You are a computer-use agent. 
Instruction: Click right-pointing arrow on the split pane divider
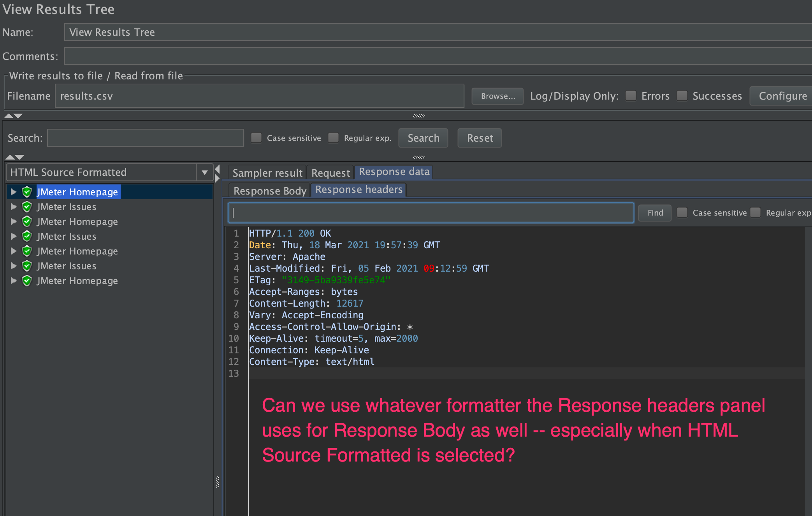[218, 179]
